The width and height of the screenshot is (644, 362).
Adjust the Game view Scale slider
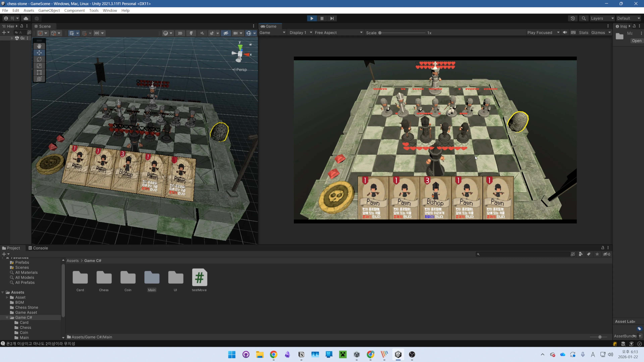click(x=402, y=33)
